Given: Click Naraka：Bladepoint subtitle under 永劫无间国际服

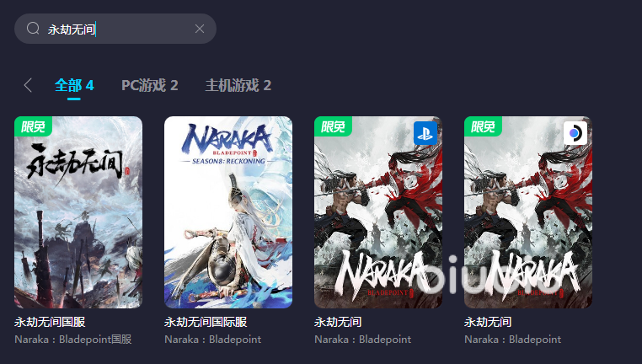Looking at the screenshot, I should point(213,340).
